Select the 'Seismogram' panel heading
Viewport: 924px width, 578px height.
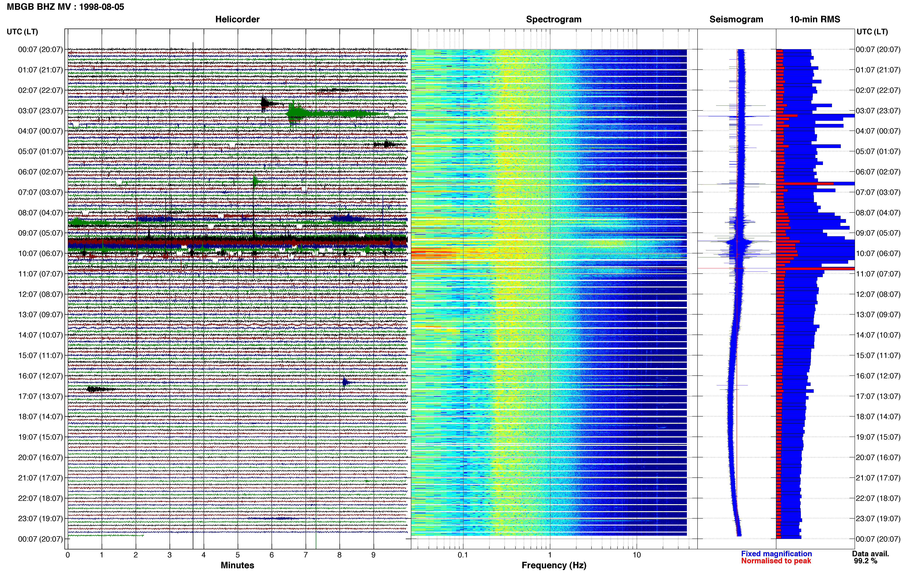coord(736,19)
